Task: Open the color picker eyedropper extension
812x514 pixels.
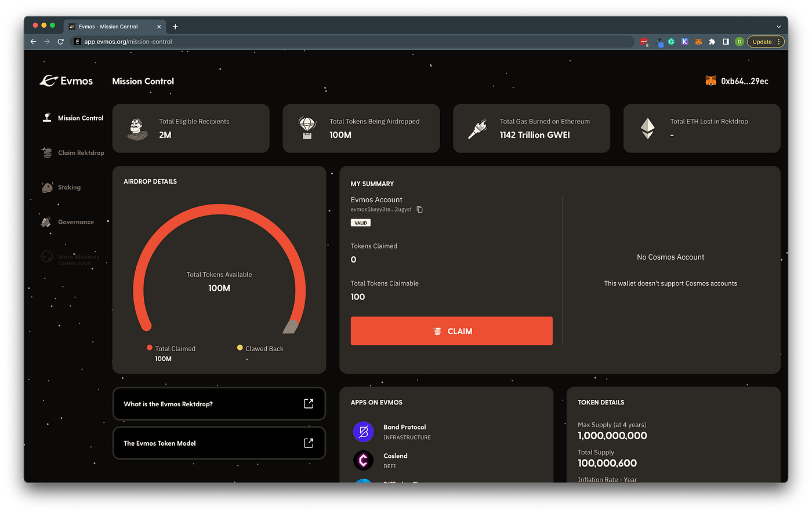Action: point(659,42)
